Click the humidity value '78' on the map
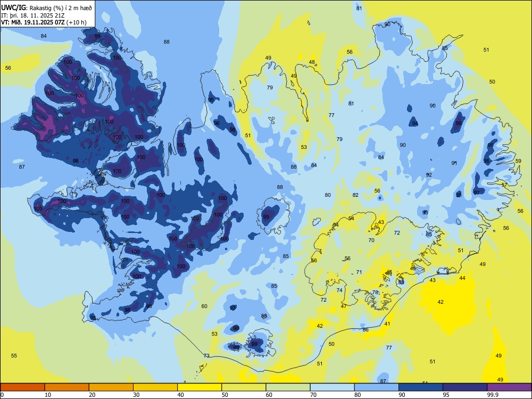Viewport: 532px width, 399px height. 375,292
